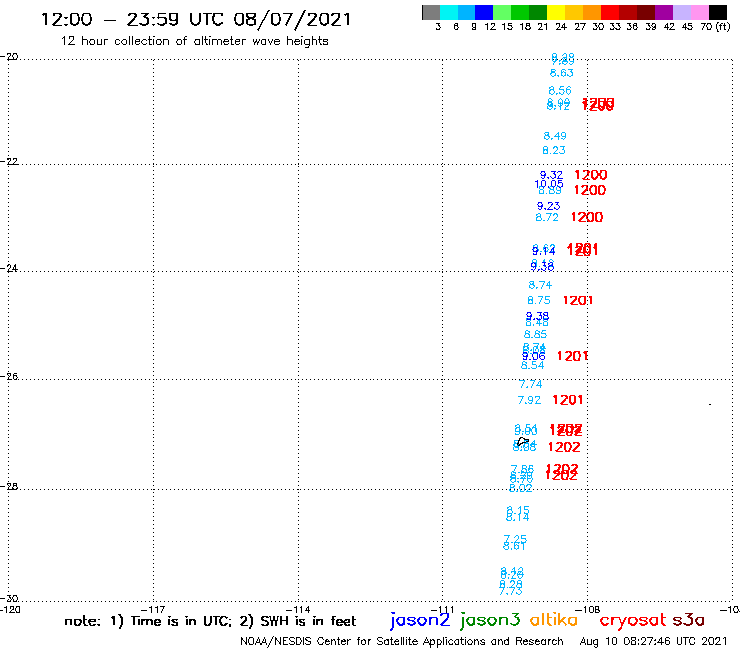The height and width of the screenshot is (650, 740).
Task: Select the orange swatch in the color scale
Action: pyautogui.click(x=592, y=12)
